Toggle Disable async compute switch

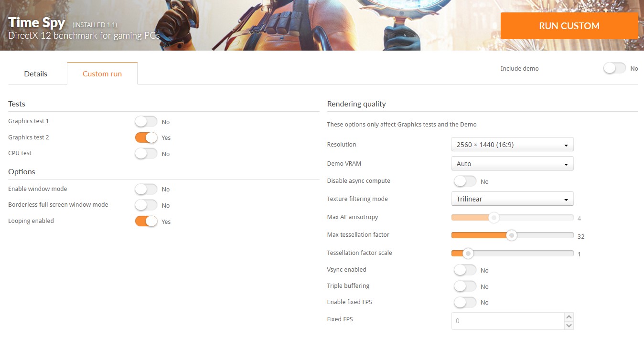click(465, 181)
